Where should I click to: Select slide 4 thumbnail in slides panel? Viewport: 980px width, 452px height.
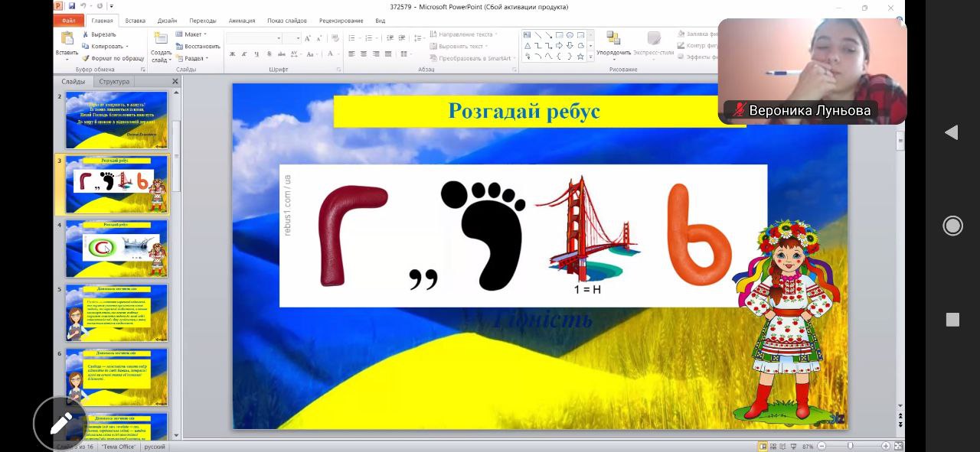116,249
